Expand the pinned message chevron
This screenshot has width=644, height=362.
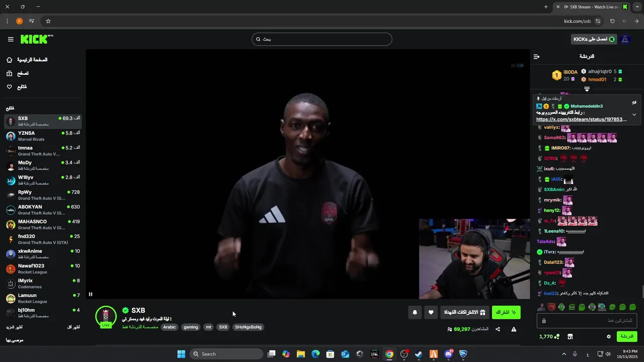tap(634, 115)
